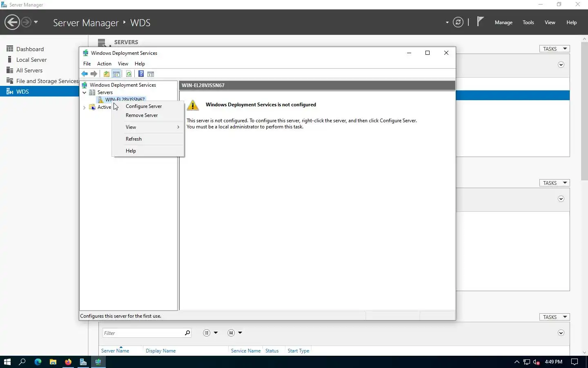Screen dimensions: 588x368
Task: Collapse the bottom section with its chevron button
Action: [x=561, y=333]
